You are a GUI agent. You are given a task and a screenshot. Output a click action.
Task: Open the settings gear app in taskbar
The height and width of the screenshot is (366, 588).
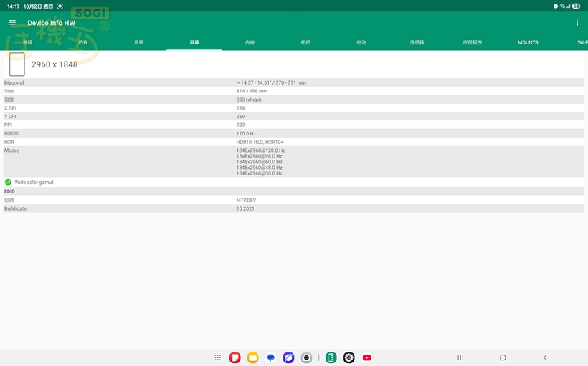pos(349,357)
